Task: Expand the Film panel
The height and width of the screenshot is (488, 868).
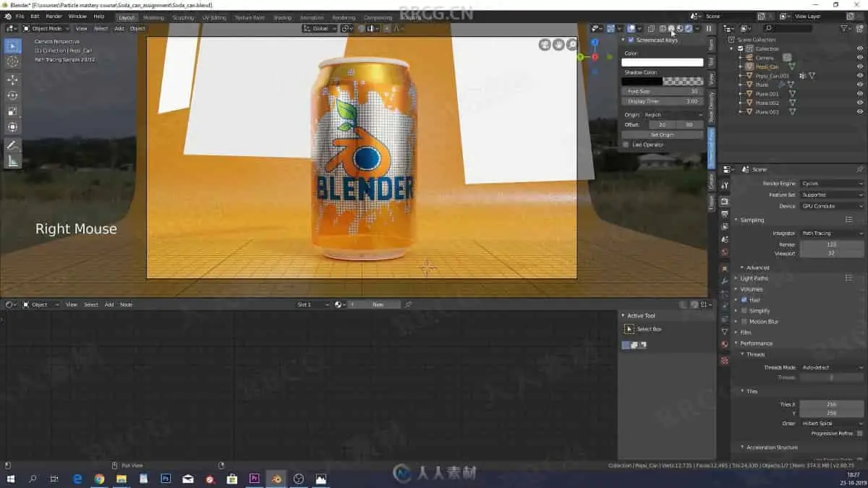Action: [x=746, y=333]
